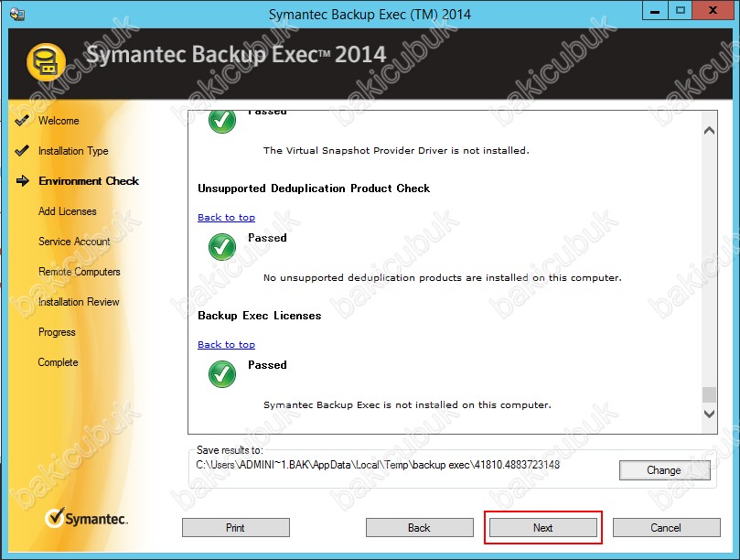Select the Installation Type step
The height and width of the screenshot is (560, 740).
point(73,151)
